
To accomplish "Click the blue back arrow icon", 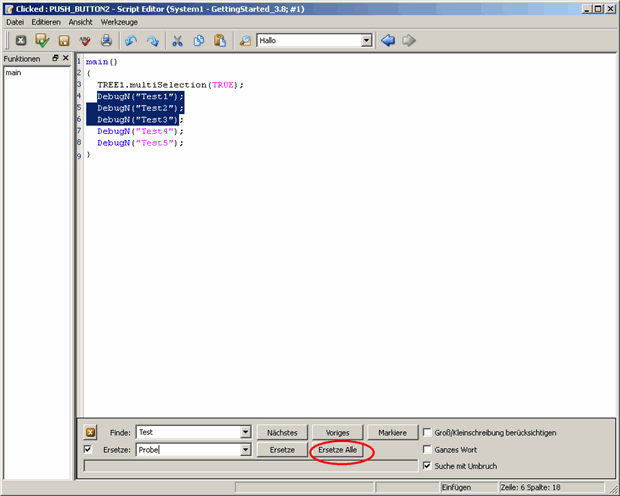I will click(388, 40).
